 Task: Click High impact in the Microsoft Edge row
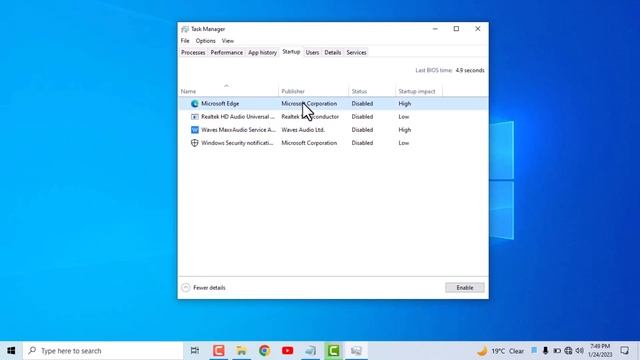click(x=404, y=104)
